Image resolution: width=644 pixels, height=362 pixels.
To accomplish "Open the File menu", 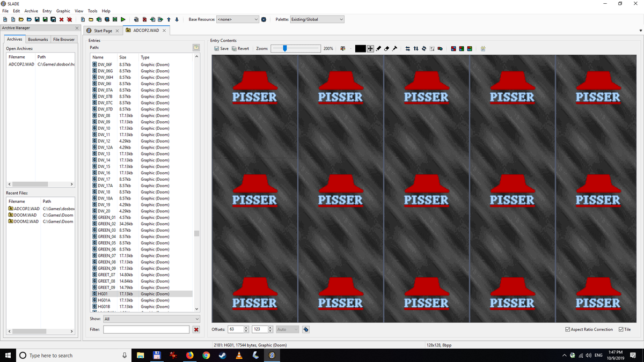I will point(5,11).
